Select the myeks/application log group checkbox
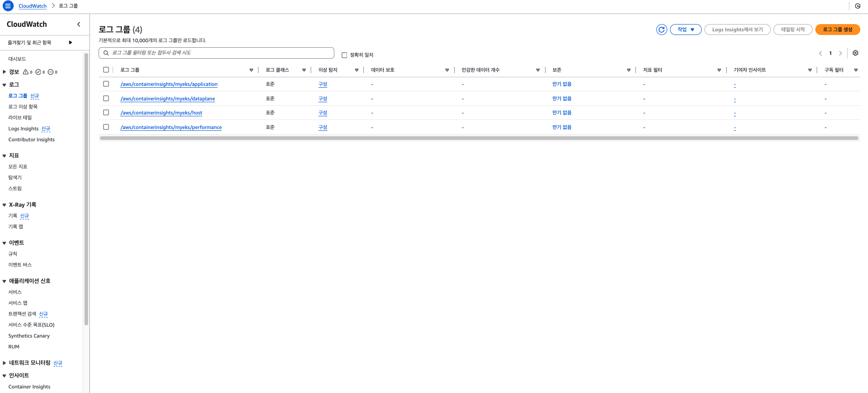Viewport: 868px width, 393px height. click(x=106, y=84)
